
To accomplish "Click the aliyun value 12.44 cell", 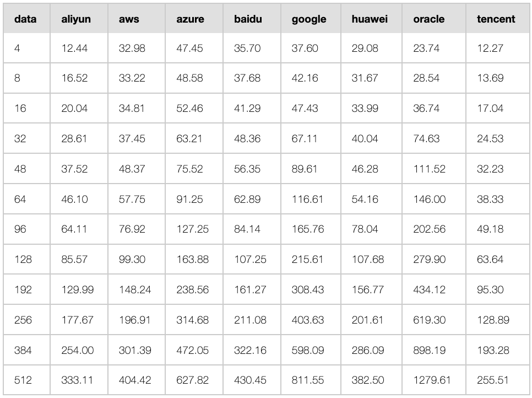I will [79, 48].
